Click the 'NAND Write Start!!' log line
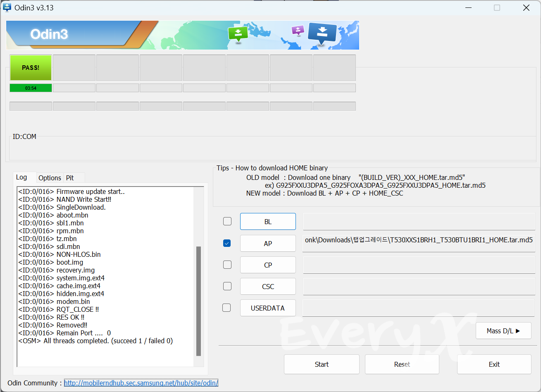This screenshot has width=541, height=392. (x=65, y=199)
